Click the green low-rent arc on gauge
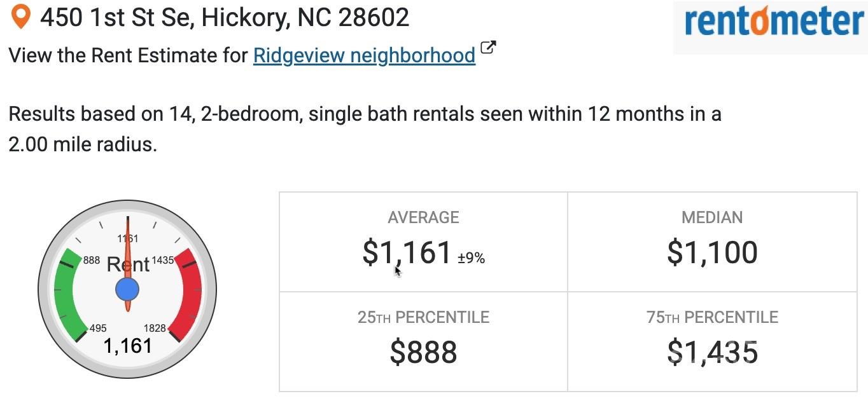Image resolution: width=868 pixels, height=403 pixels. 69,295
